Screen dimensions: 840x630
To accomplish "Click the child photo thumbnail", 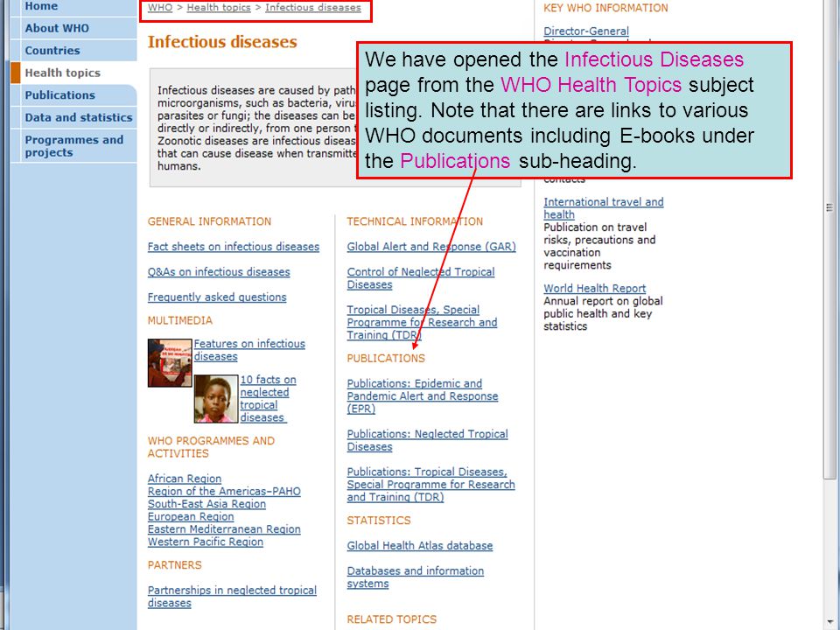I will click(216, 399).
